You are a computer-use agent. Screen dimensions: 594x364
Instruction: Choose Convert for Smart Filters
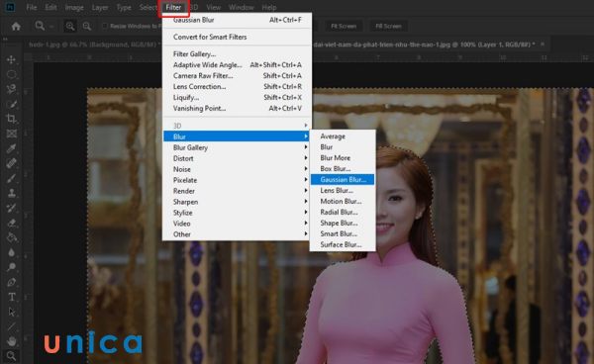tap(238, 37)
